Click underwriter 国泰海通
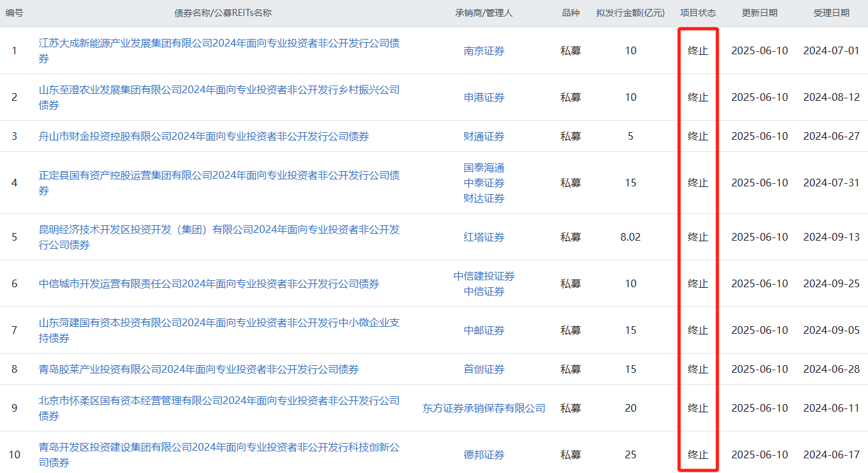This screenshot has width=868, height=473. 484,167
